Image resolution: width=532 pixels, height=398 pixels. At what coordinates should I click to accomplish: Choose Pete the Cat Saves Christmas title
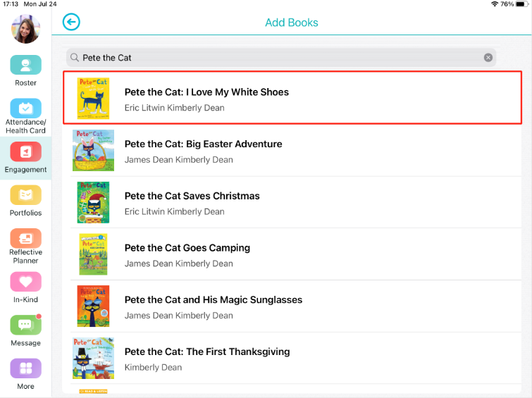click(192, 196)
